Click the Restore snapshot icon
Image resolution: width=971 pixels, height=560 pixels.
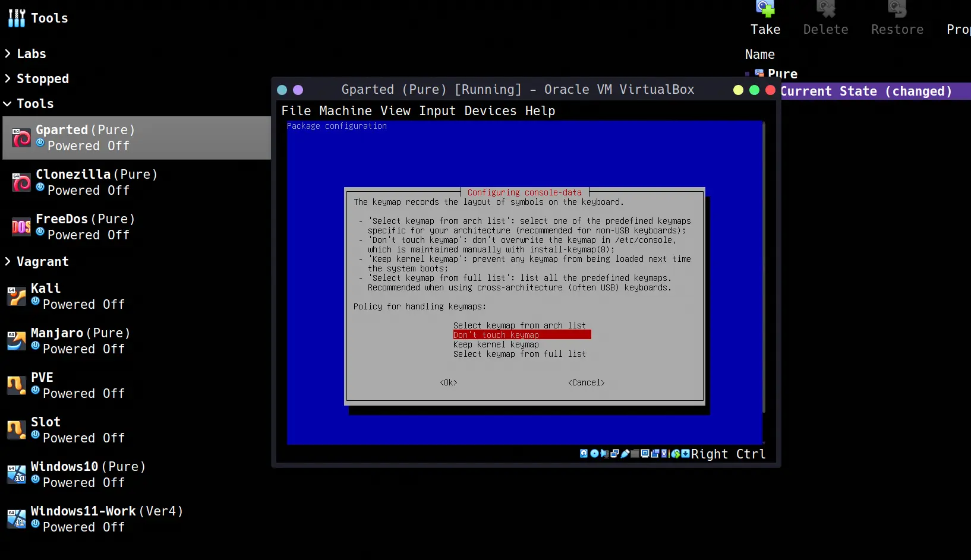pos(897,8)
